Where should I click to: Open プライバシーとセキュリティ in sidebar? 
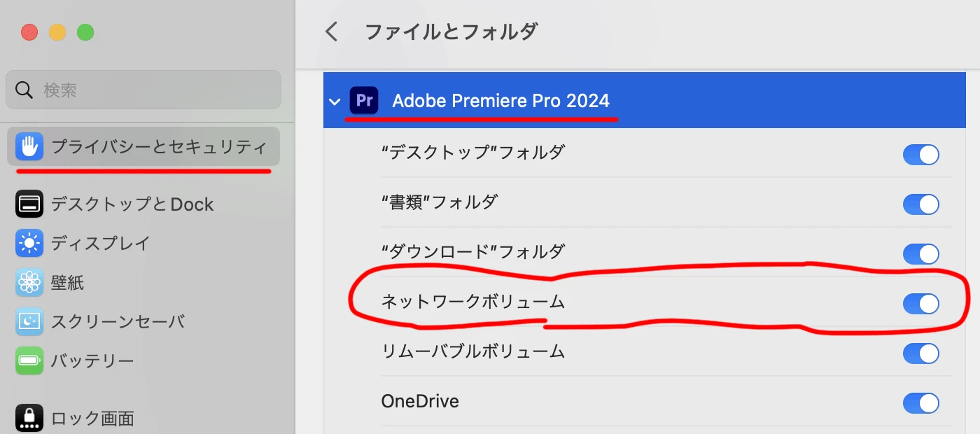(x=143, y=147)
